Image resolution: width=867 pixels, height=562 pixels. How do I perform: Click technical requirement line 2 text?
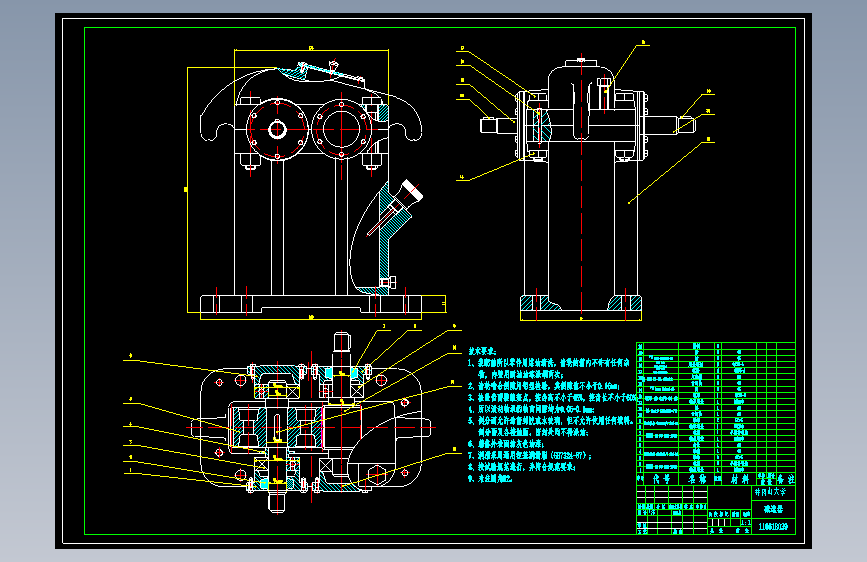[x=544, y=386]
